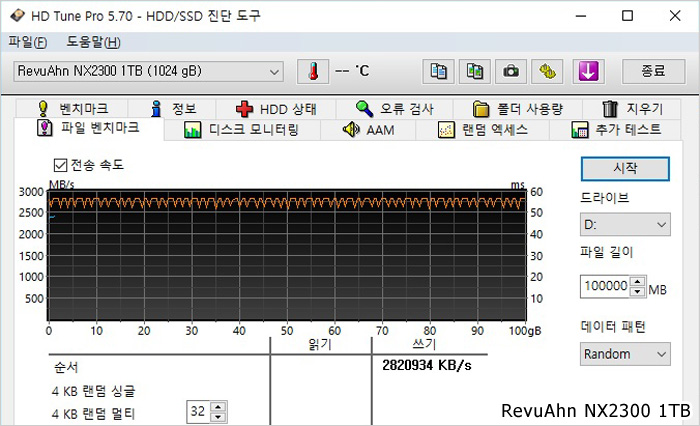Click the 오류 검사 magnifier icon
The height and width of the screenshot is (426, 700).
point(364,109)
